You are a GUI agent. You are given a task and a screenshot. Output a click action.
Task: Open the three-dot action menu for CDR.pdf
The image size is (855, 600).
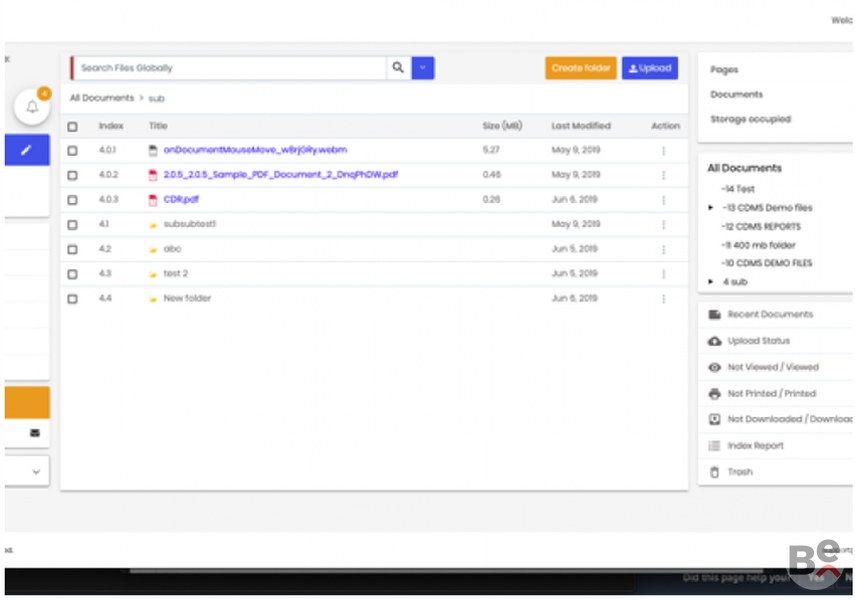pyautogui.click(x=664, y=200)
